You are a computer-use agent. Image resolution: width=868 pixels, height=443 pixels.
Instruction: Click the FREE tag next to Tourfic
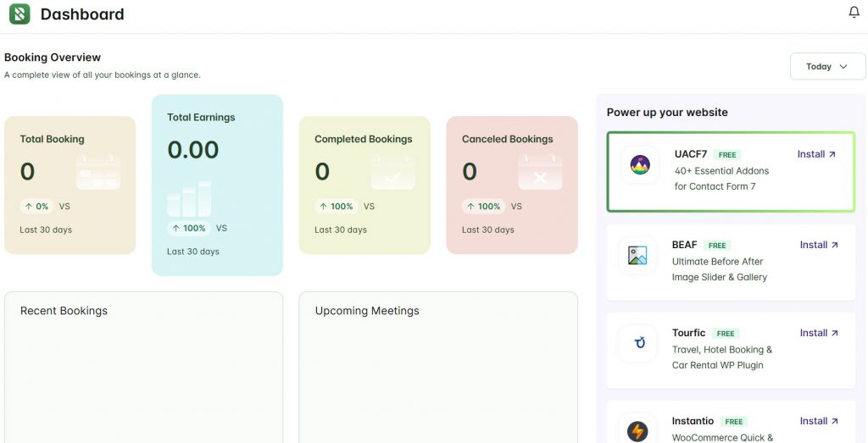726,334
